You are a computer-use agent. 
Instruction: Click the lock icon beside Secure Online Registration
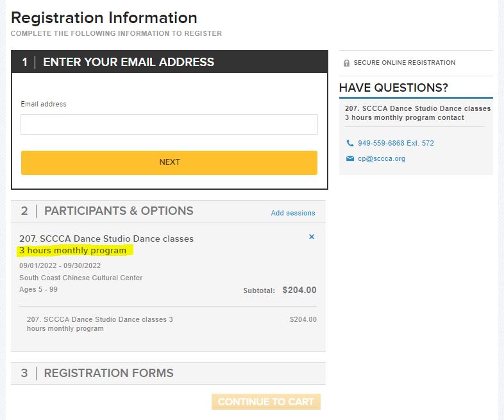pyautogui.click(x=347, y=63)
